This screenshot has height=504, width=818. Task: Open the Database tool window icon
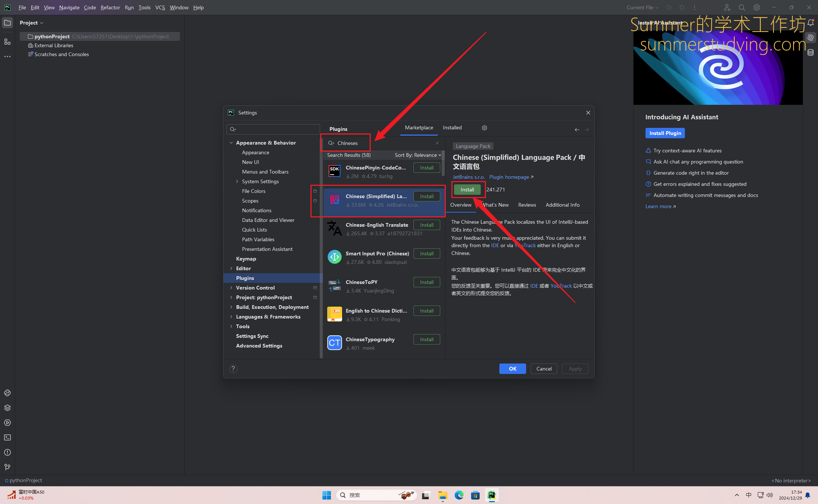[811, 52]
